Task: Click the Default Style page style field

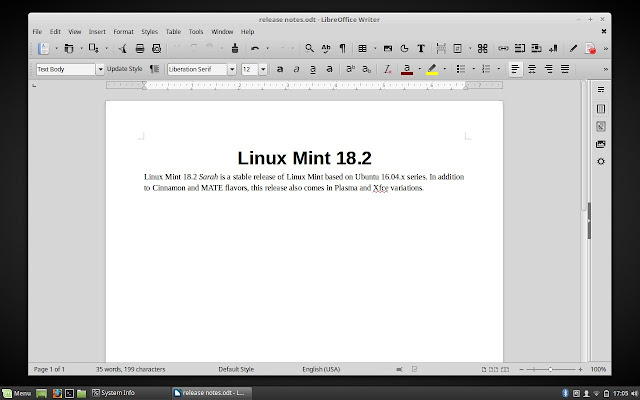Action: pyautogui.click(x=236, y=369)
